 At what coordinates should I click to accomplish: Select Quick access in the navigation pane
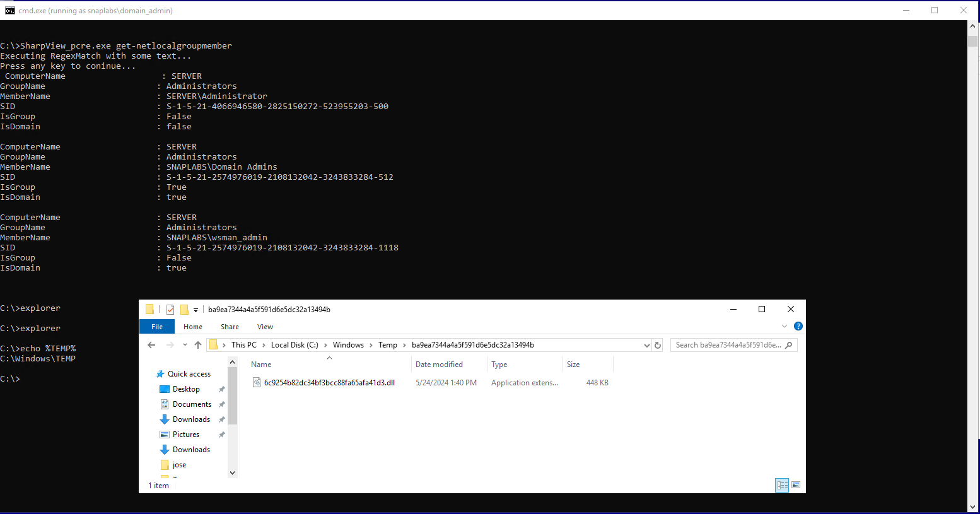point(189,374)
